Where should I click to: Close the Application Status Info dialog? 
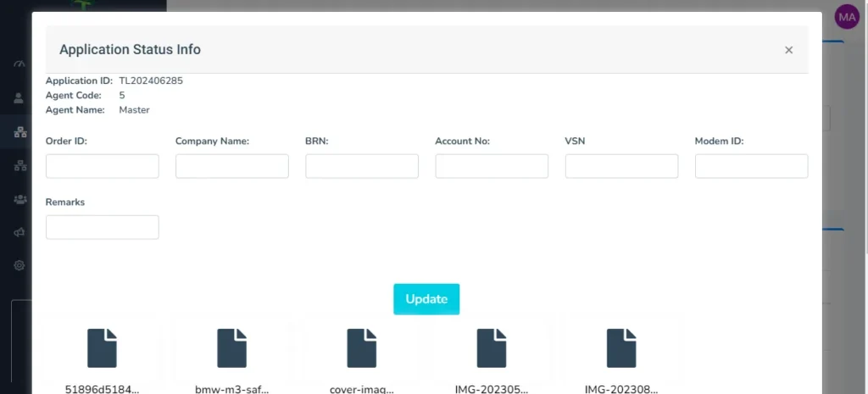pos(788,50)
